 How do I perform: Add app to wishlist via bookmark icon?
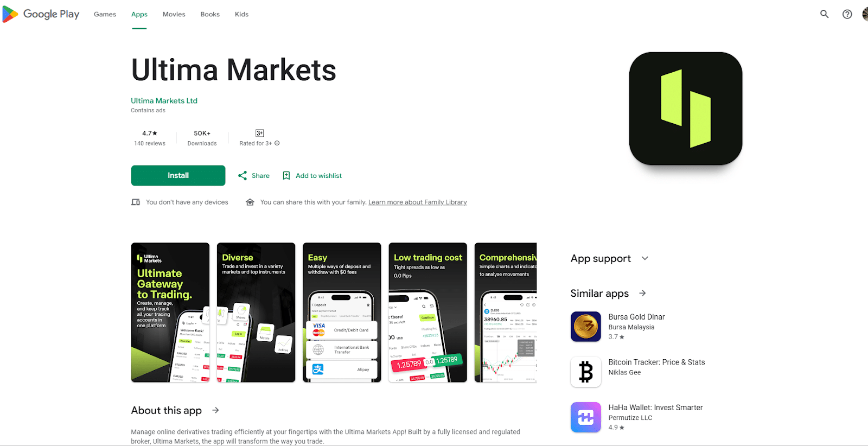pos(286,176)
